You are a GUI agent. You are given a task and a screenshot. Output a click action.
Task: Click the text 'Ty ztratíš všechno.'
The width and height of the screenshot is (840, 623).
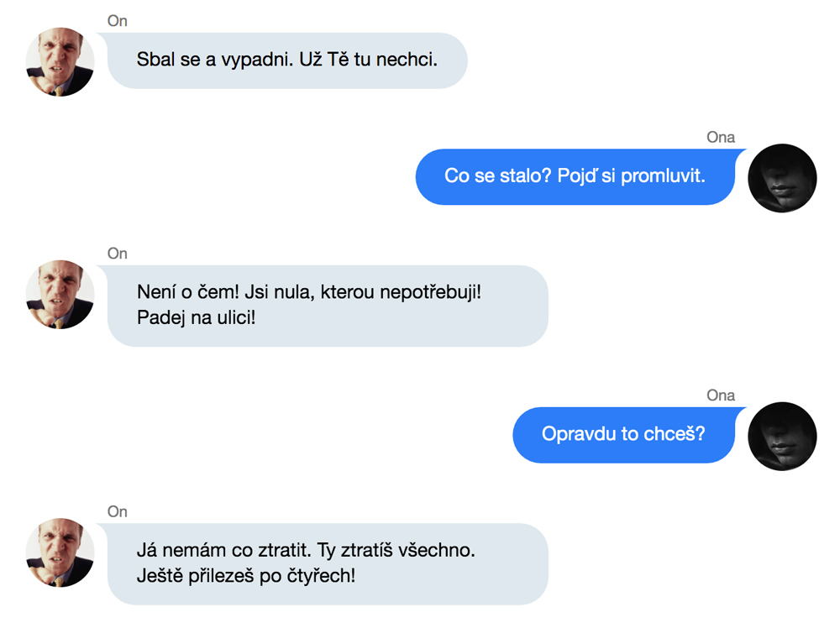coord(396,550)
